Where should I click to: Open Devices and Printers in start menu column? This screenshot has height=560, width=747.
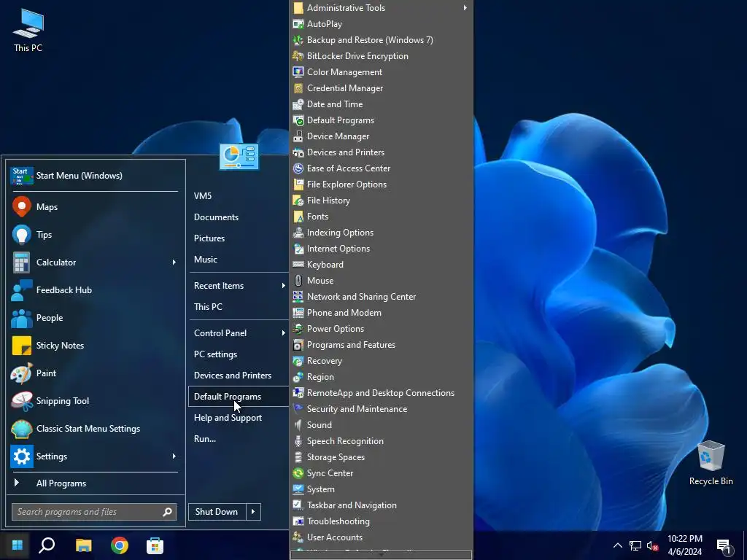coord(239,376)
